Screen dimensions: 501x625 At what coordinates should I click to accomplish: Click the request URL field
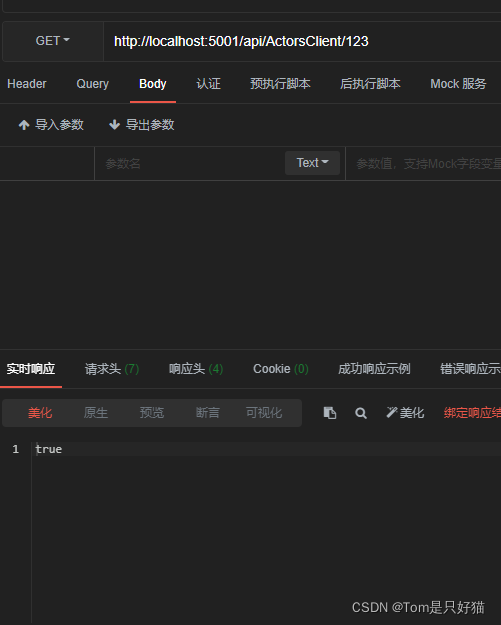tap(302, 41)
